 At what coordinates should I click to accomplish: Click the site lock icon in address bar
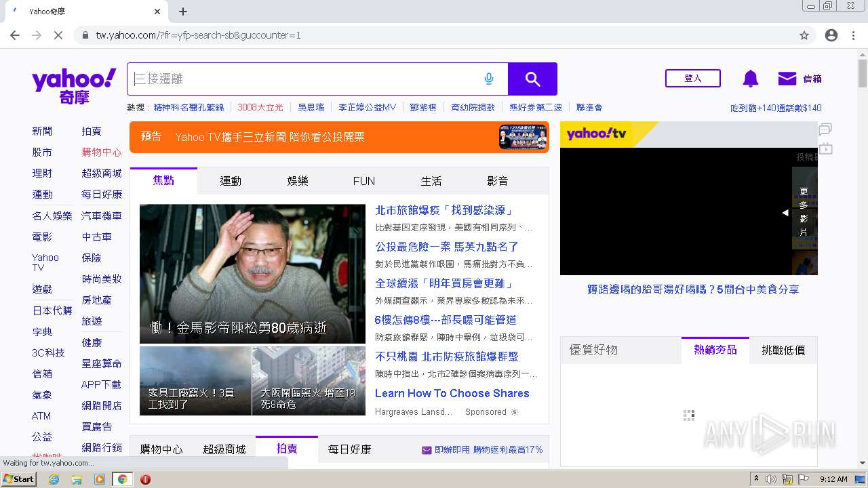(85, 35)
